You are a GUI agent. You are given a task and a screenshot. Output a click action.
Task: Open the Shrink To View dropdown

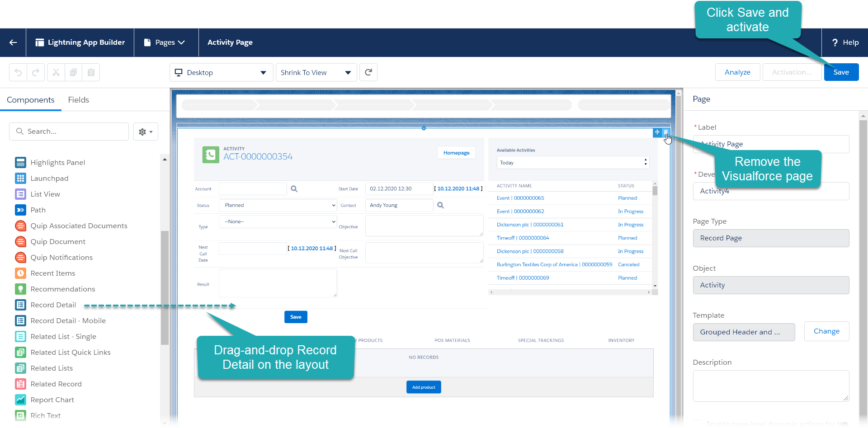pos(316,72)
